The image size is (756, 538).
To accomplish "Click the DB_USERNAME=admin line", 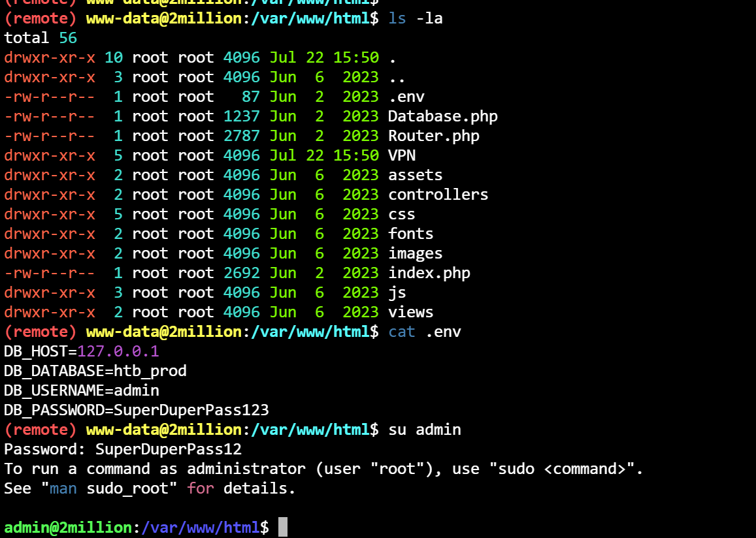I will (82, 390).
